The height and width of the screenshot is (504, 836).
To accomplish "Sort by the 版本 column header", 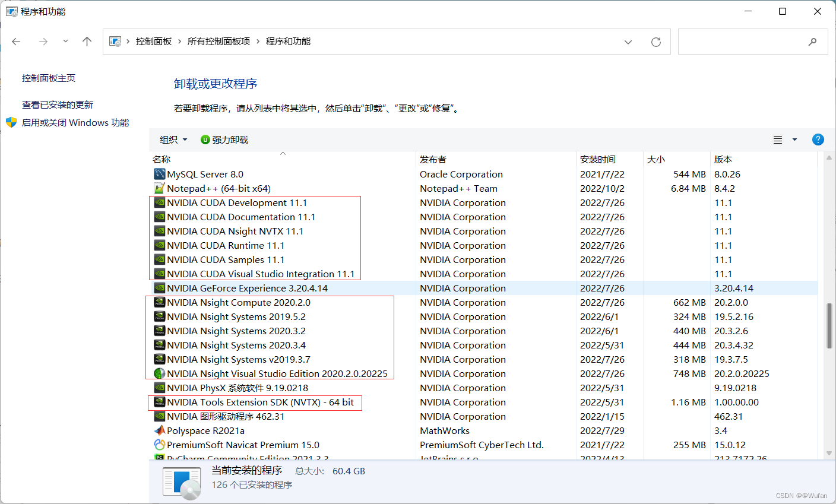I will [x=764, y=159].
